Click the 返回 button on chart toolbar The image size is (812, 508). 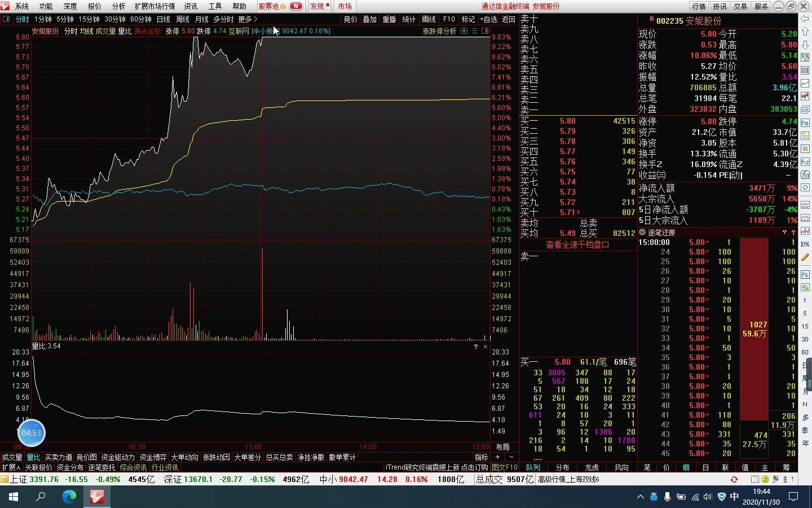click(x=509, y=19)
